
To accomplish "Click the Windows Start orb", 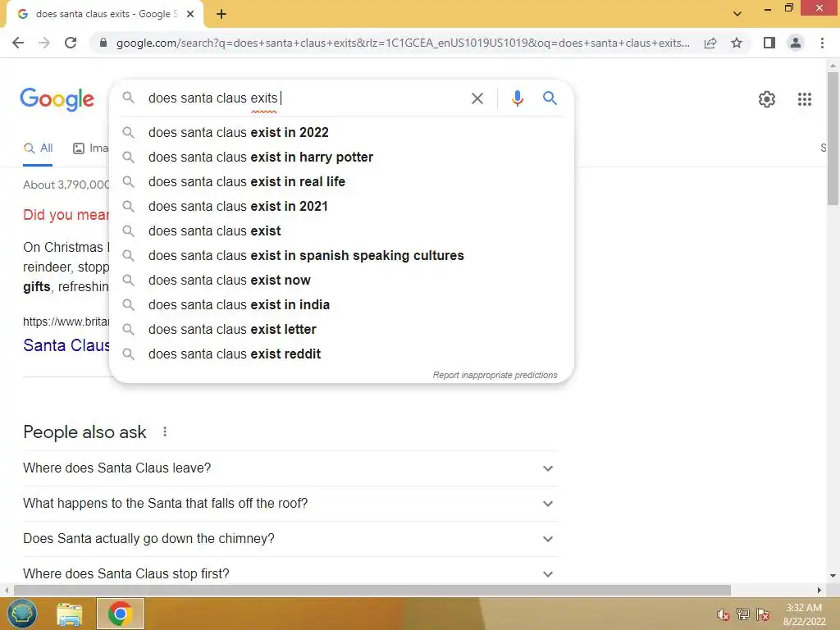I will click(21, 614).
